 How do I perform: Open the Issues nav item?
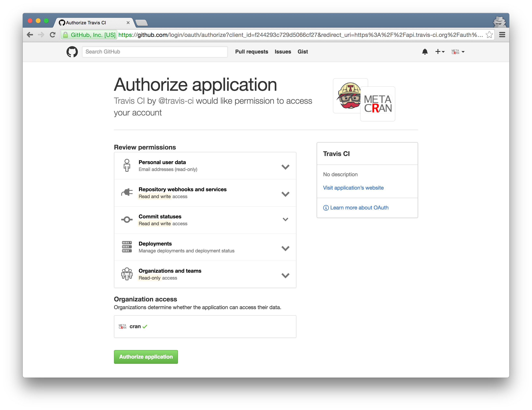283,52
